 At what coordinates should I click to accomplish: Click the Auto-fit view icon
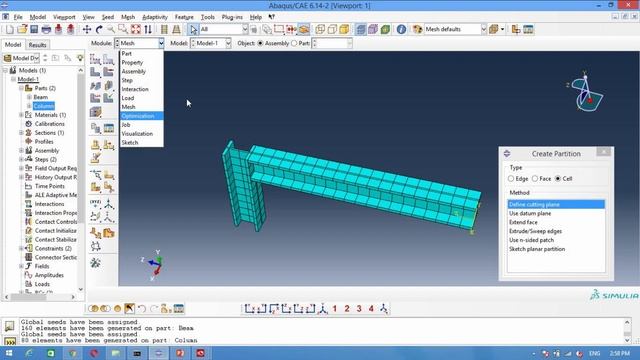pos(136,29)
